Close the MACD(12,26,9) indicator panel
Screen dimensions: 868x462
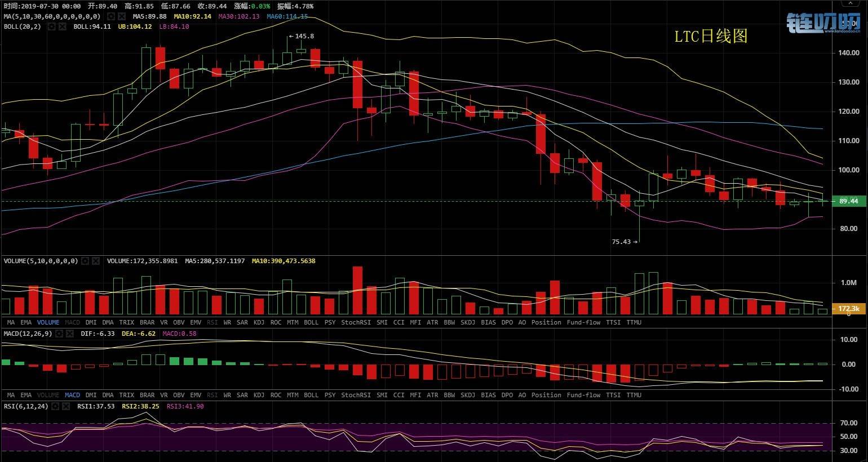[x=69, y=334]
